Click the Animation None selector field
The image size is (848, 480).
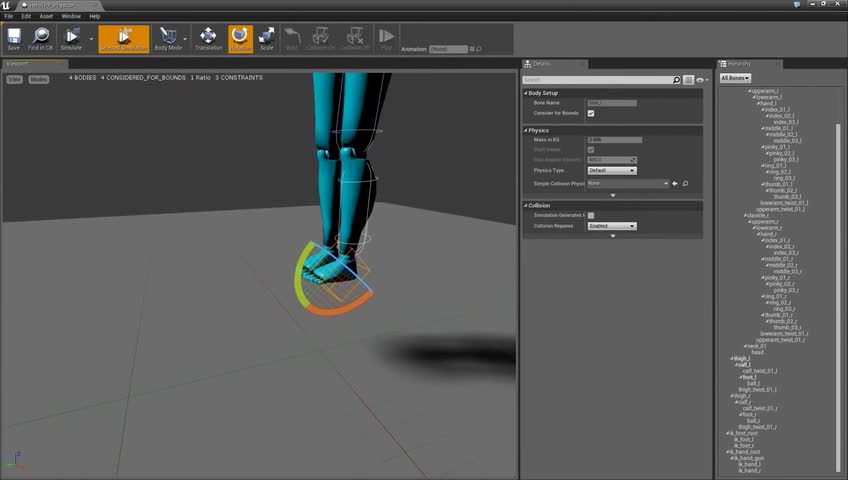pos(448,49)
